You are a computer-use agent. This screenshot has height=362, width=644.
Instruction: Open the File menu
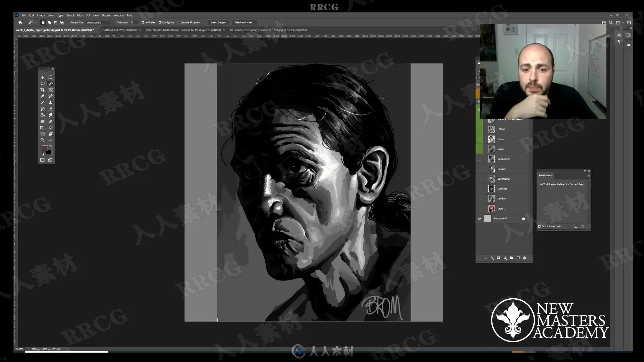(x=24, y=15)
